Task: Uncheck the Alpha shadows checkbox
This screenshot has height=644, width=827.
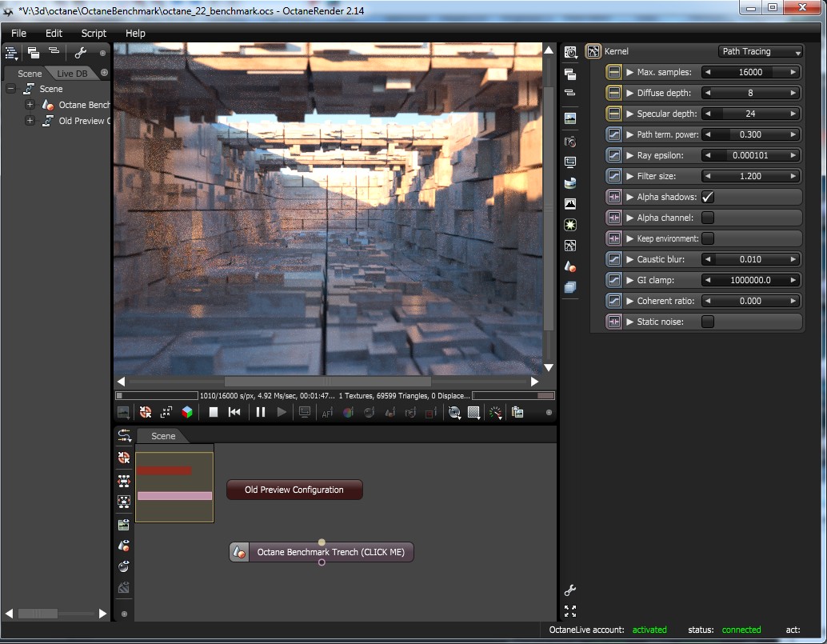Action: (x=708, y=197)
